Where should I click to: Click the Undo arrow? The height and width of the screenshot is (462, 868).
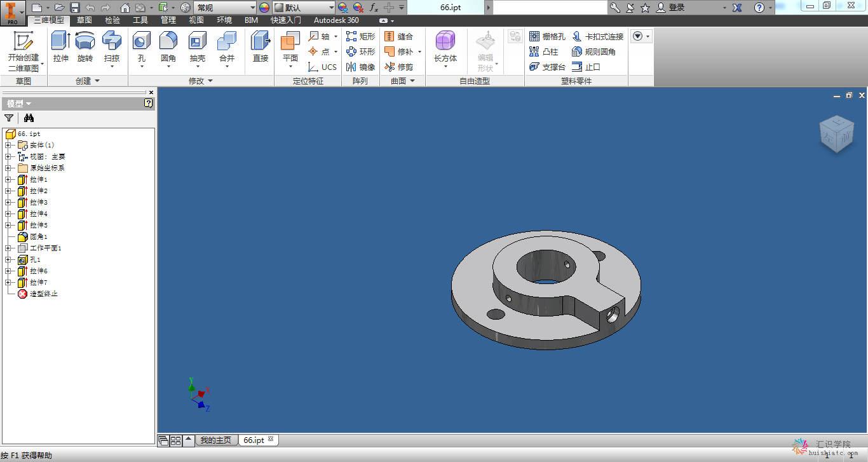click(90, 8)
